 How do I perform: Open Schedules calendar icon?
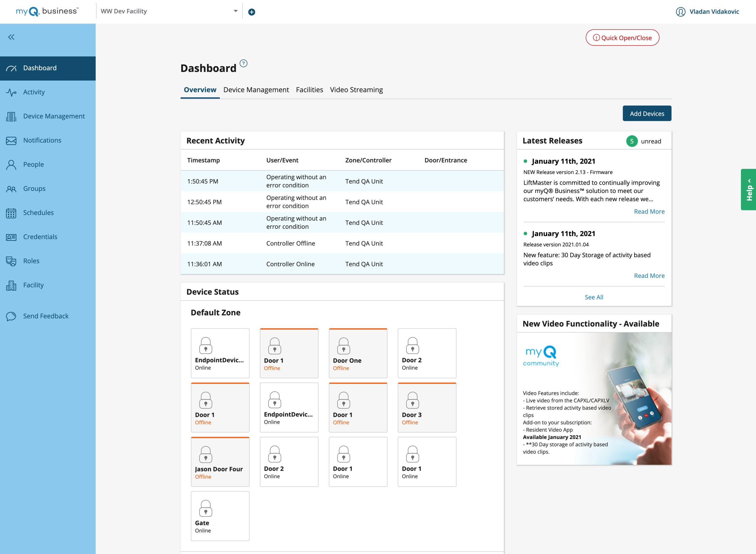tap(11, 213)
